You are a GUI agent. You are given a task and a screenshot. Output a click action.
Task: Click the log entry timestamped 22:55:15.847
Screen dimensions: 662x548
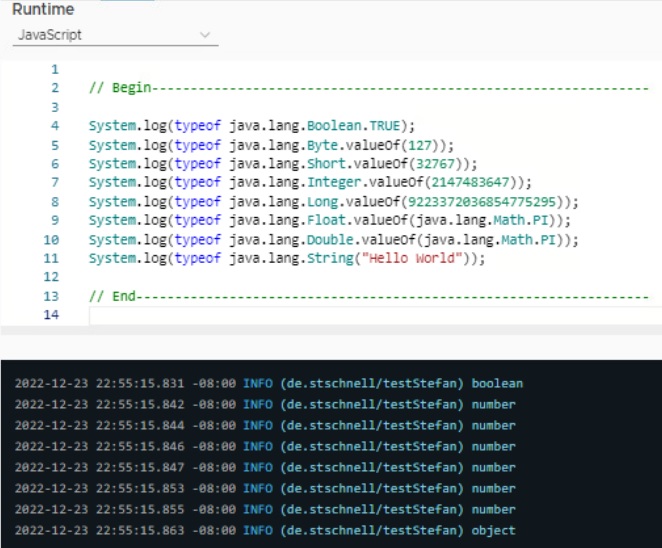click(265, 468)
